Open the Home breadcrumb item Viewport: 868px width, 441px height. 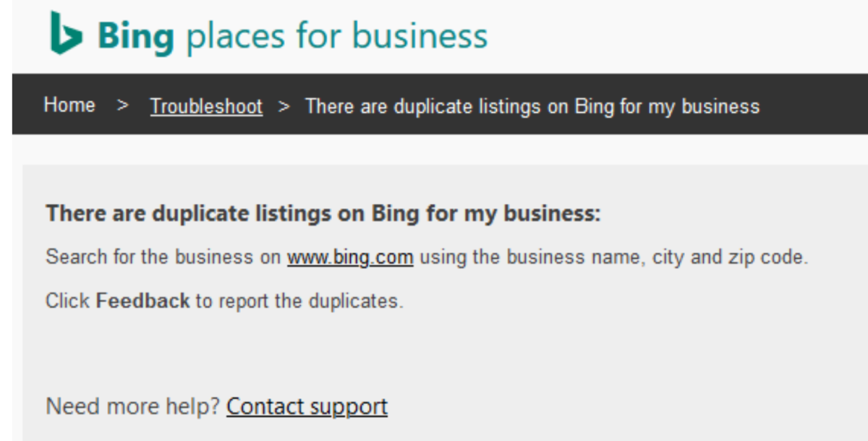coord(69,105)
